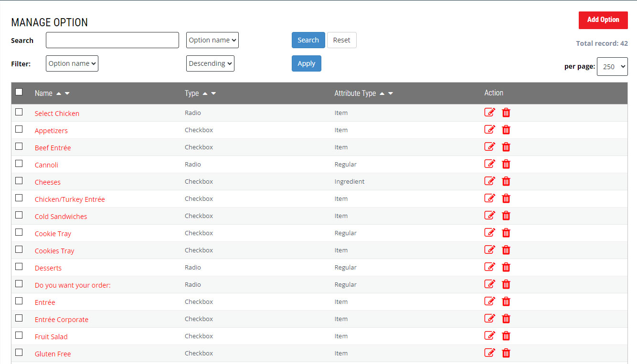
Task: Click the Attribute Type column header
Action: click(x=355, y=94)
